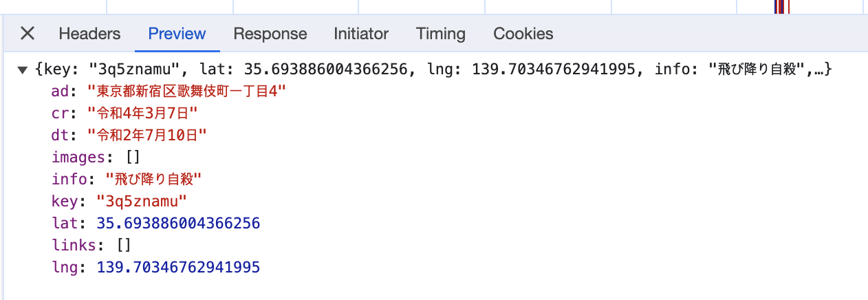868x300 pixels.
Task: Click the ad property address value
Action: click(186, 91)
